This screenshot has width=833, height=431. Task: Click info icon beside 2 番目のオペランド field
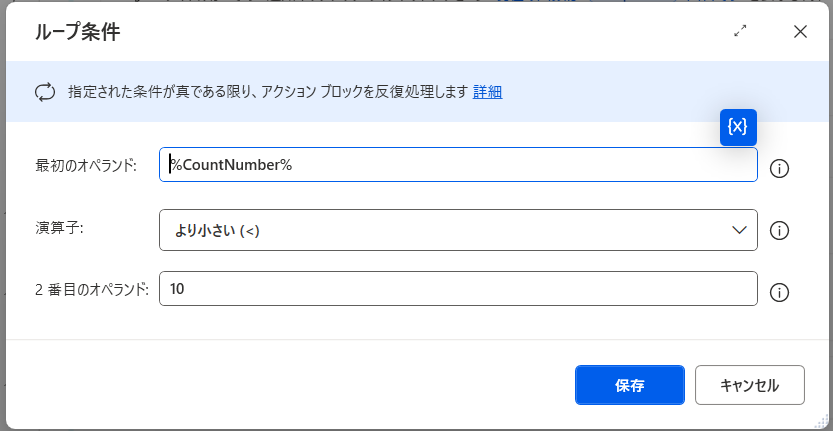[780, 292]
